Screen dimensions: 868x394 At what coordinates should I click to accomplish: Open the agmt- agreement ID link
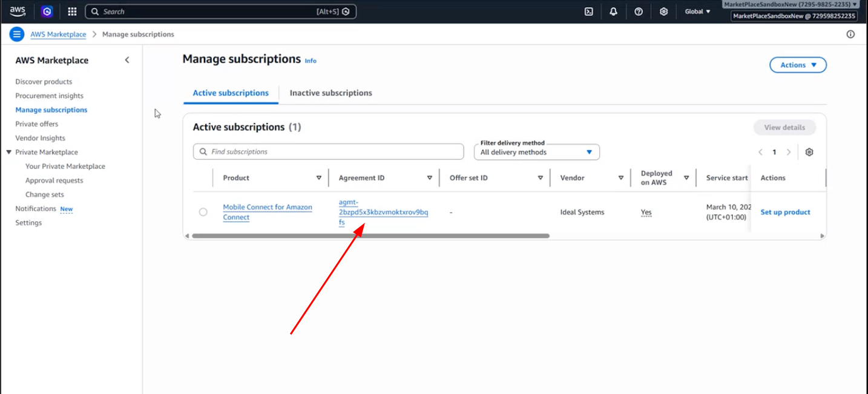pos(383,212)
